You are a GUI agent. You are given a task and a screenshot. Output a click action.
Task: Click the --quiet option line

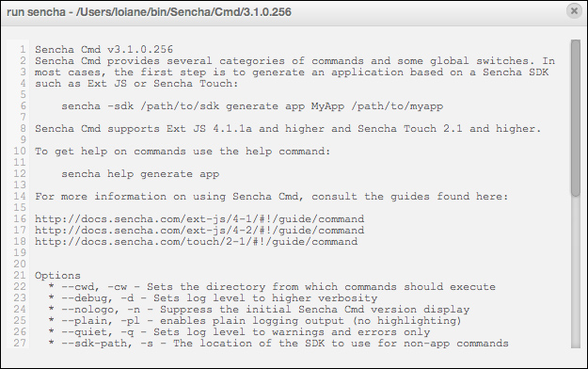(x=239, y=332)
